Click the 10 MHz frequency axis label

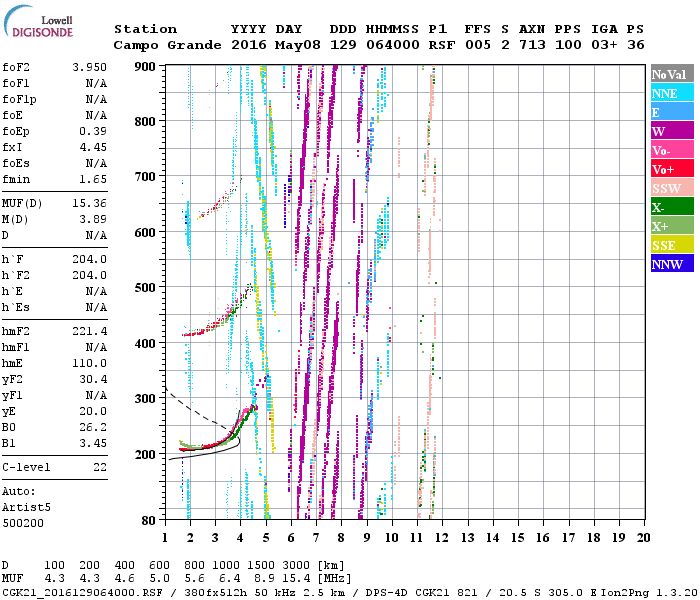coord(392,538)
